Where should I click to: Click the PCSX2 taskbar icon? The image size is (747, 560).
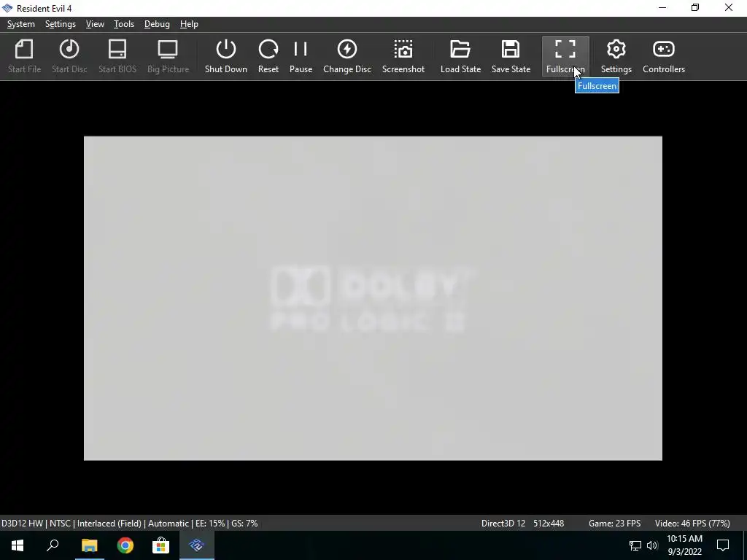click(x=197, y=545)
